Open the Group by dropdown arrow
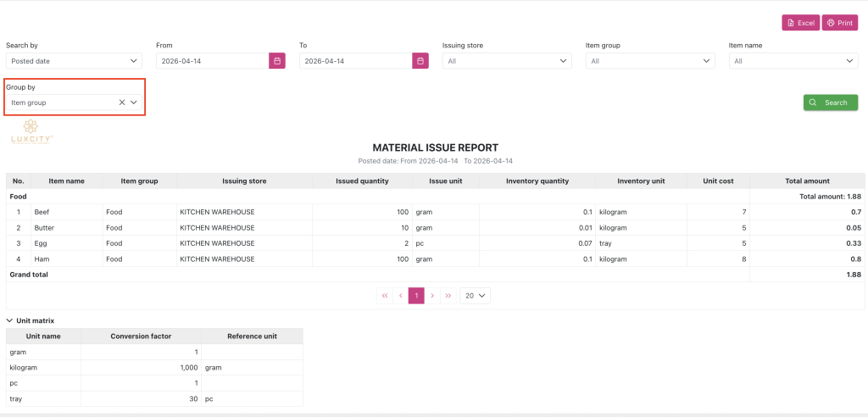 pyautogui.click(x=133, y=103)
